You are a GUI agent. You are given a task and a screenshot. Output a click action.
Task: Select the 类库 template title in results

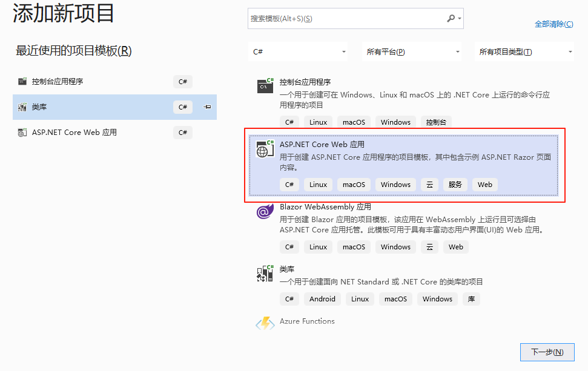coord(287,269)
